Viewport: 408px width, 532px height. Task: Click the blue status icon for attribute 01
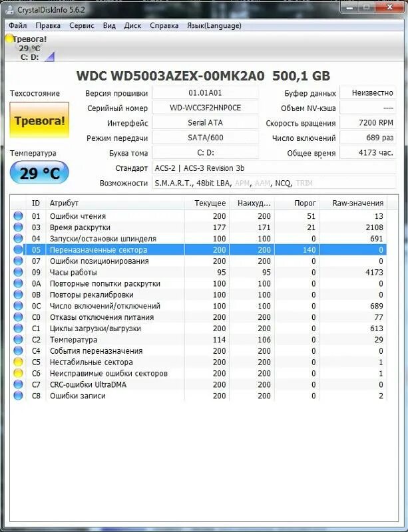point(18,215)
